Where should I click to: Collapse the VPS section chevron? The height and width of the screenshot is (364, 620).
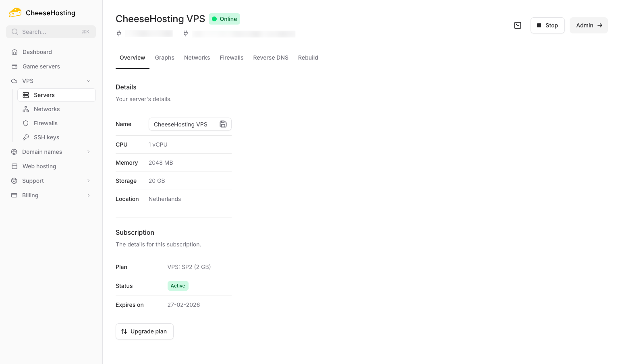[x=89, y=81]
